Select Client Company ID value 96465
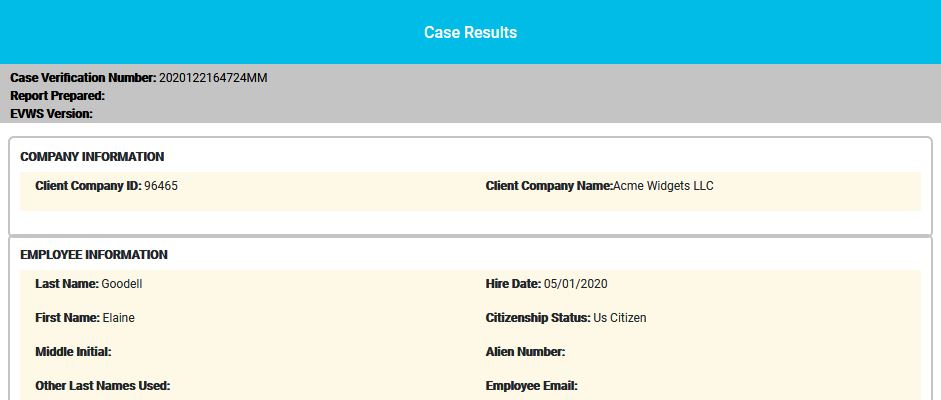The height and width of the screenshot is (400, 941). click(161, 186)
